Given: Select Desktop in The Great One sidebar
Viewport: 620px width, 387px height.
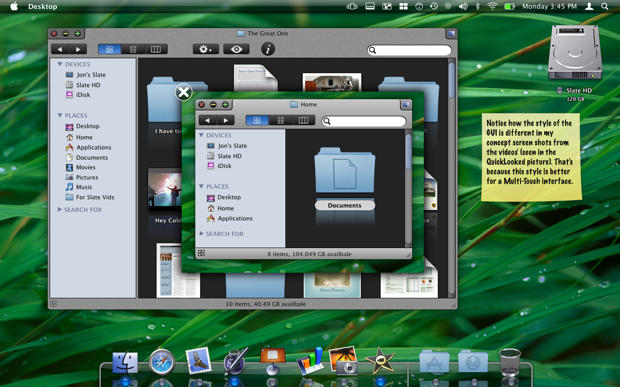Looking at the screenshot, I should 82,126.
